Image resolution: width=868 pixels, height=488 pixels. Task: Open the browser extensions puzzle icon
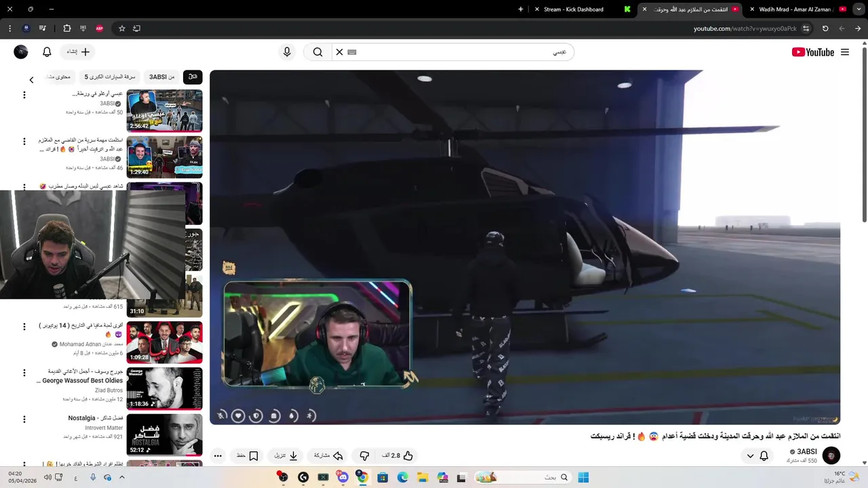pos(67,28)
